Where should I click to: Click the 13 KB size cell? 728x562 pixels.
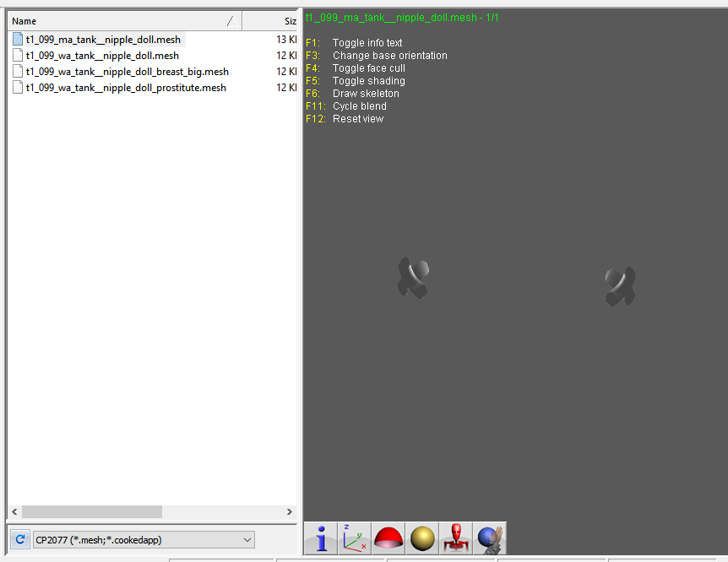pyautogui.click(x=286, y=40)
